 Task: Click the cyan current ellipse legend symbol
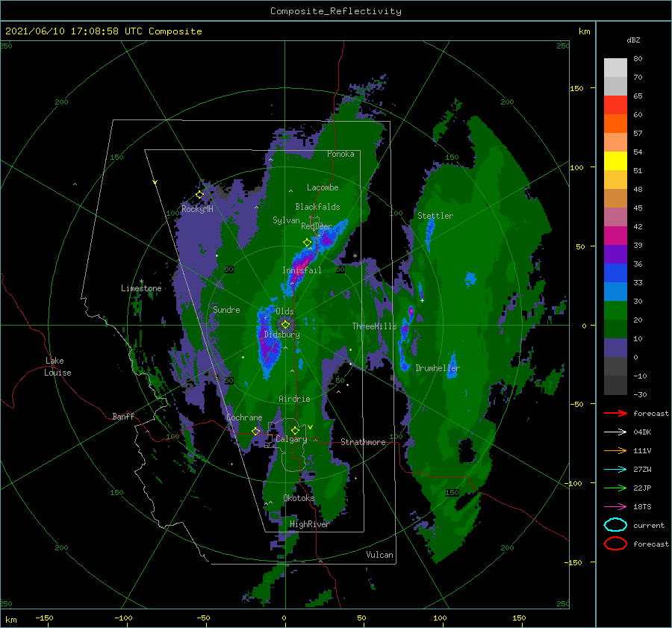click(x=615, y=525)
